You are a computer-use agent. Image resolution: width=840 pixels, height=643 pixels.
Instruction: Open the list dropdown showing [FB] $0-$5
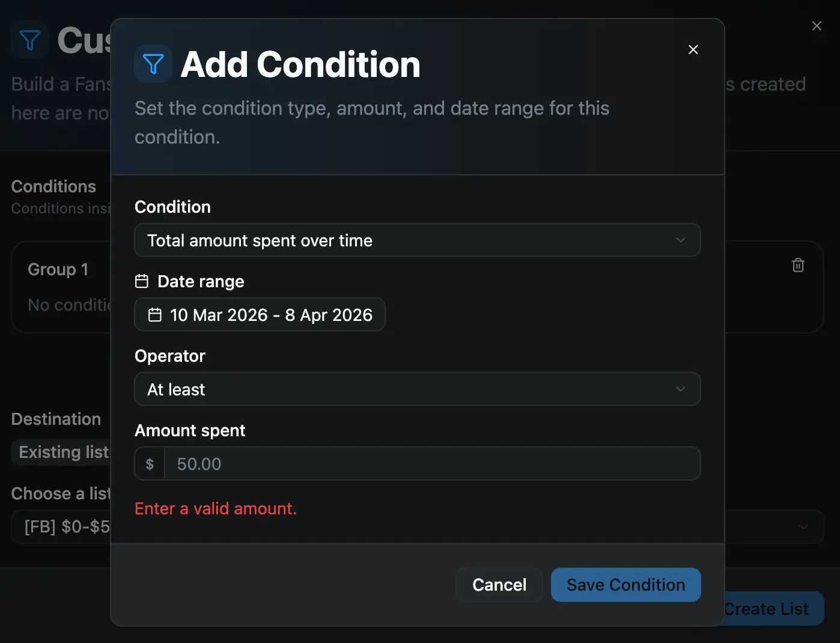point(64,526)
